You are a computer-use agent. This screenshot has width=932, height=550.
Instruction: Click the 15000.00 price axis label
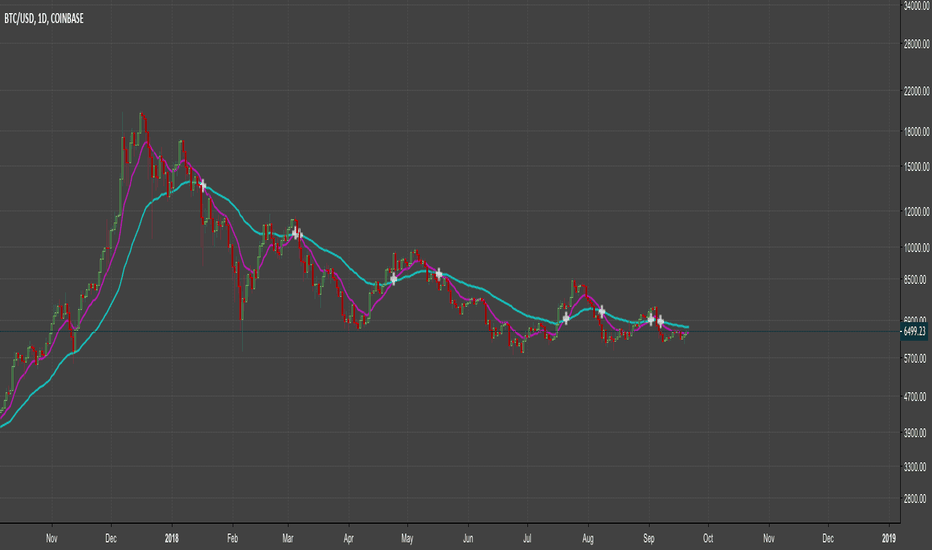[x=916, y=167]
